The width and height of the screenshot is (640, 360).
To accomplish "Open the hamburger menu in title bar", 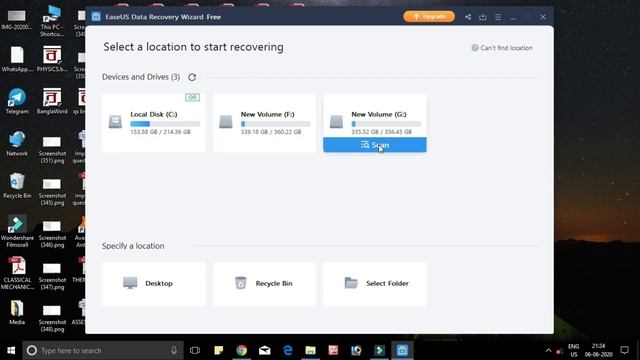I will 498,17.
